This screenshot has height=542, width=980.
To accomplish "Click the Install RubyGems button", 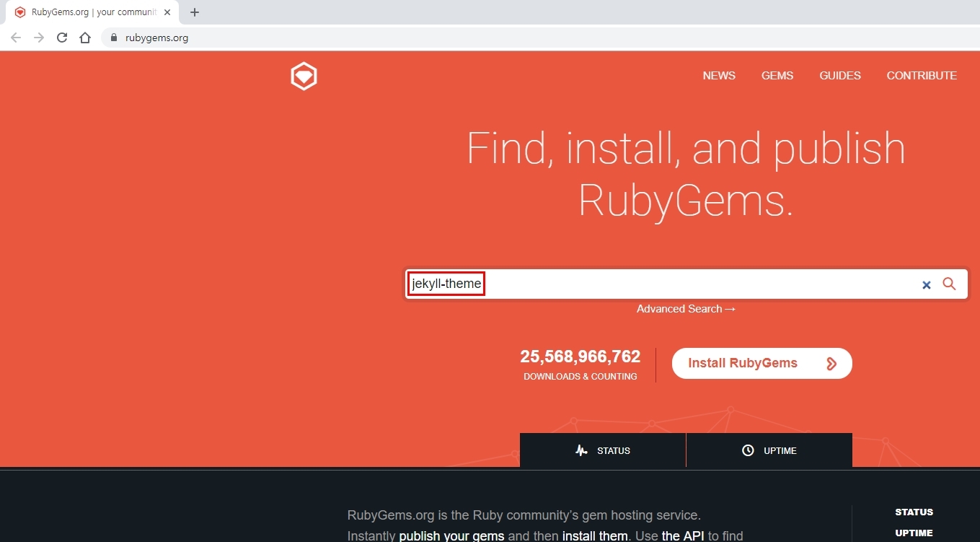I will click(x=762, y=363).
